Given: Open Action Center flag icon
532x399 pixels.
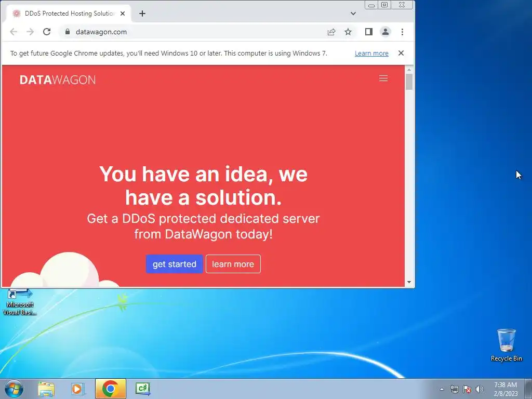Looking at the screenshot, I should [x=467, y=389].
